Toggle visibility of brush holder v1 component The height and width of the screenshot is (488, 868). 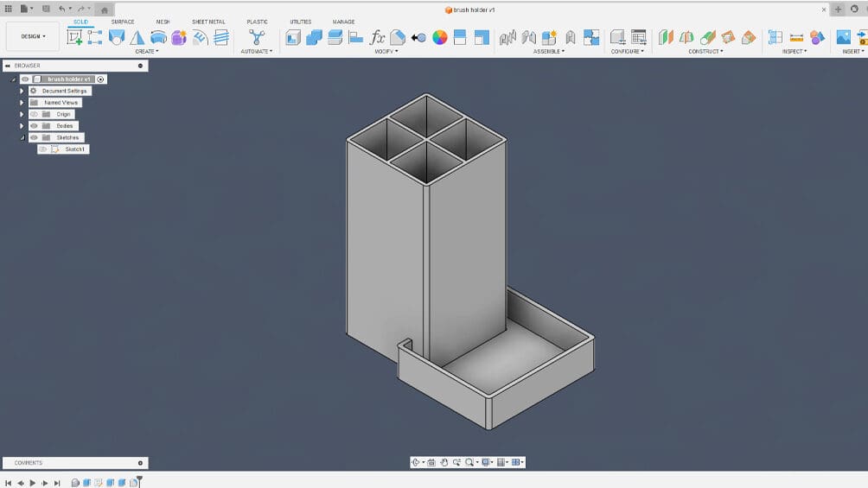click(25, 79)
